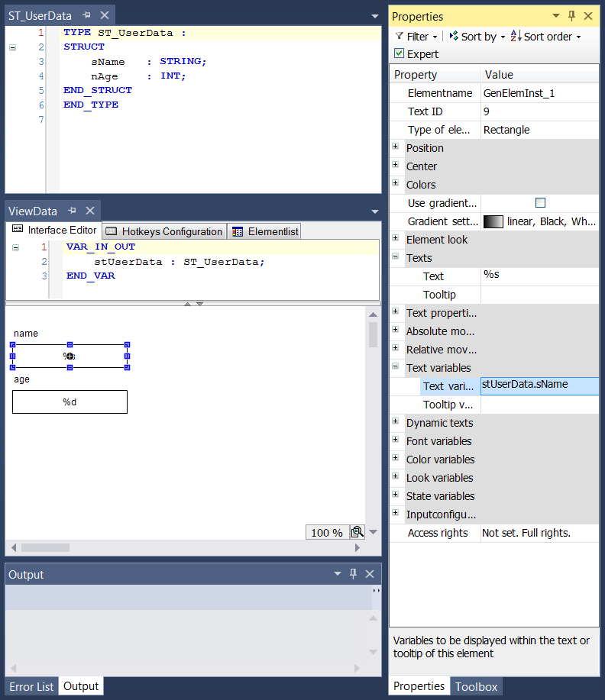The height and width of the screenshot is (700, 605).
Task: Click Value column header
Action: (539, 75)
